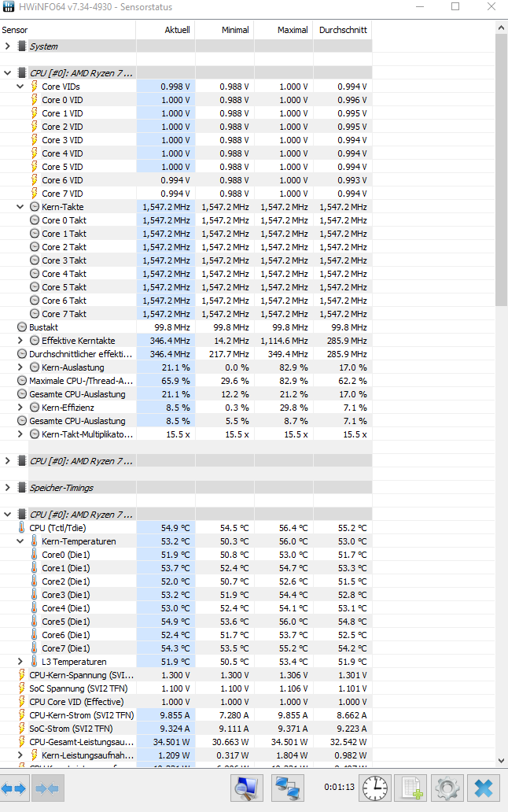Click the 9.855 A current value
Screen dimensions: 508x812
point(175,714)
